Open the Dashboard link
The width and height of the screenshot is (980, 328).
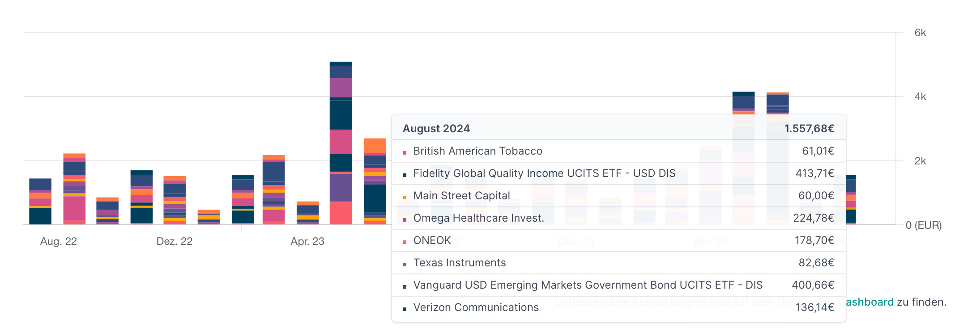point(869,302)
